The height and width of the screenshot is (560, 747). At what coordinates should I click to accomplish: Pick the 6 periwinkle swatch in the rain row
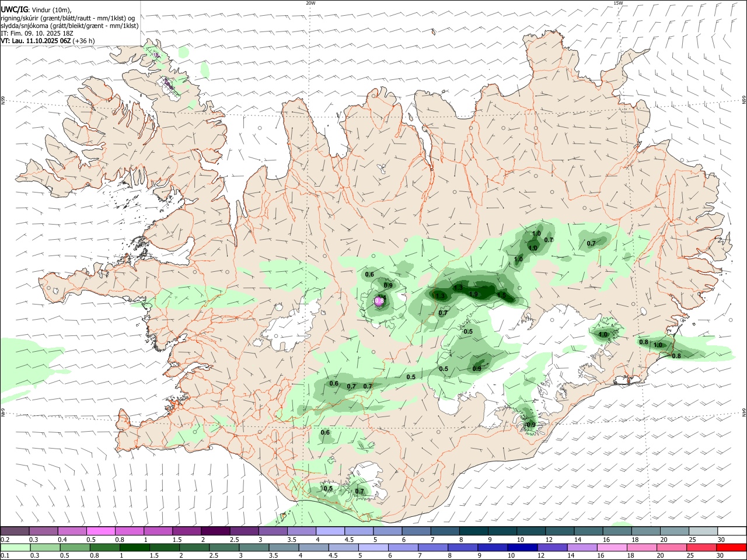pyautogui.click(x=403, y=547)
